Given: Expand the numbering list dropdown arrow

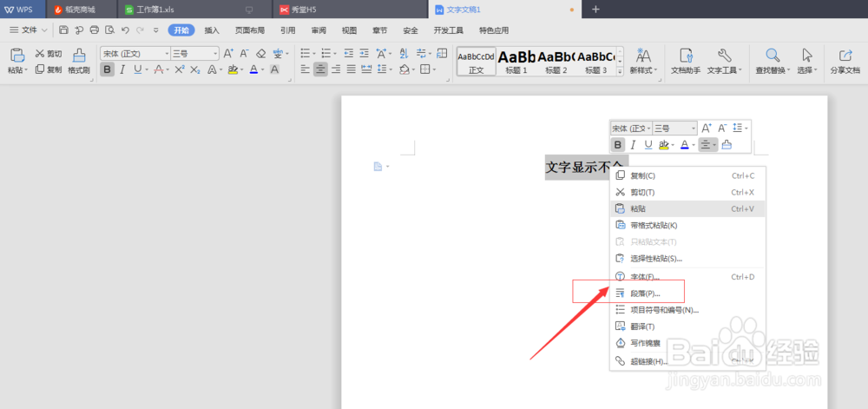Looking at the screenshot, I should (x=335, y=54).
